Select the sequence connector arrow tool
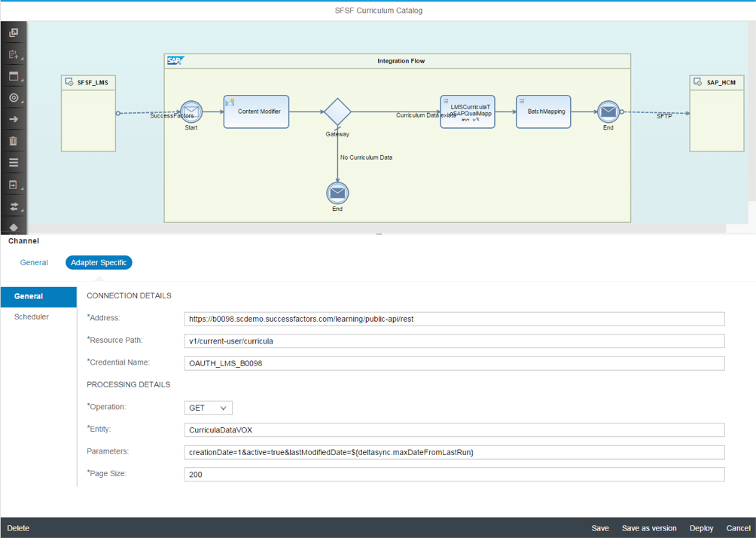This screenshot has width=756, height=538. (x=13, y=119)
